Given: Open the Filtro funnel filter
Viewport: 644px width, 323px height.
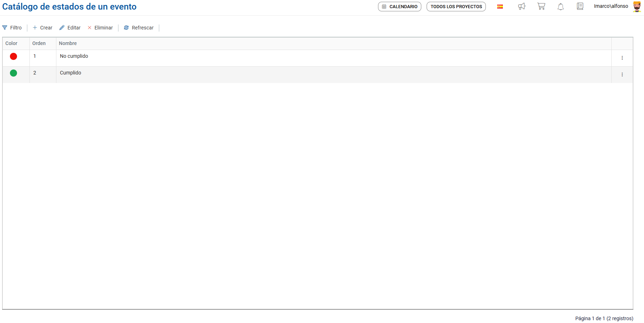Looking at the screenshot, I should click(12, 28).
